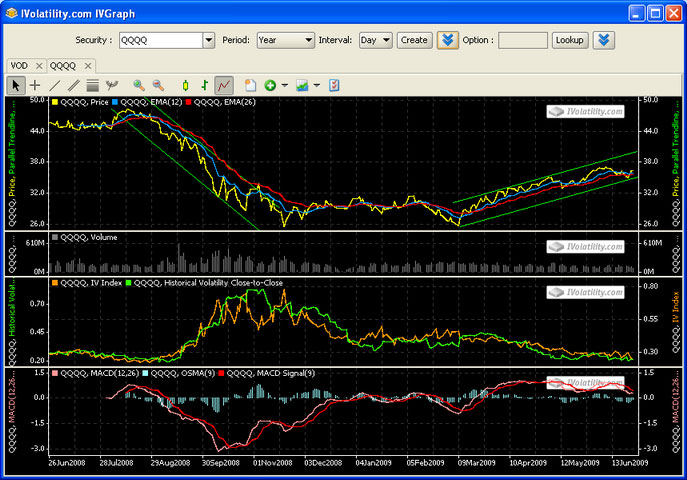Open the add indicator dropdown arrow
The image size is (687, 480).
(284, 85)
